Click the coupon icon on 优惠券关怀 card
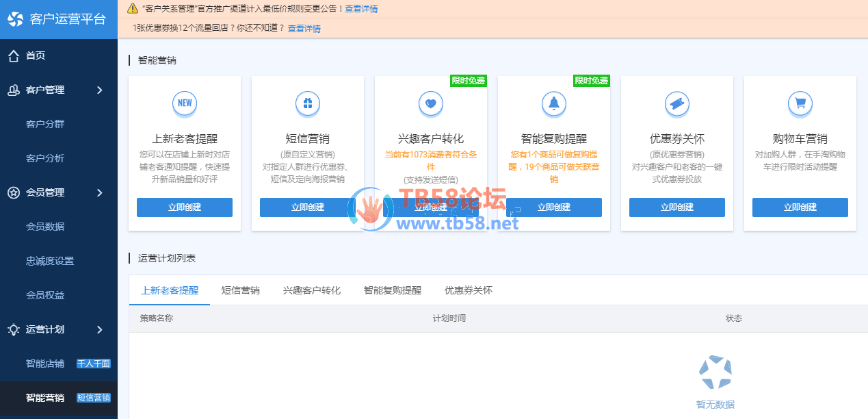This screenshot has width=868, height=419. tap(677, 103)
